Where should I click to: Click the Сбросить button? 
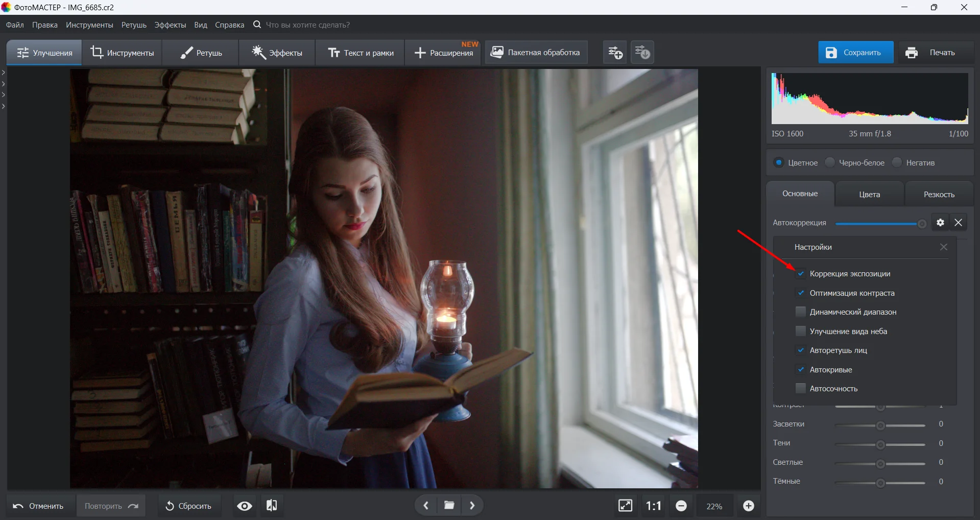point(188,506)
